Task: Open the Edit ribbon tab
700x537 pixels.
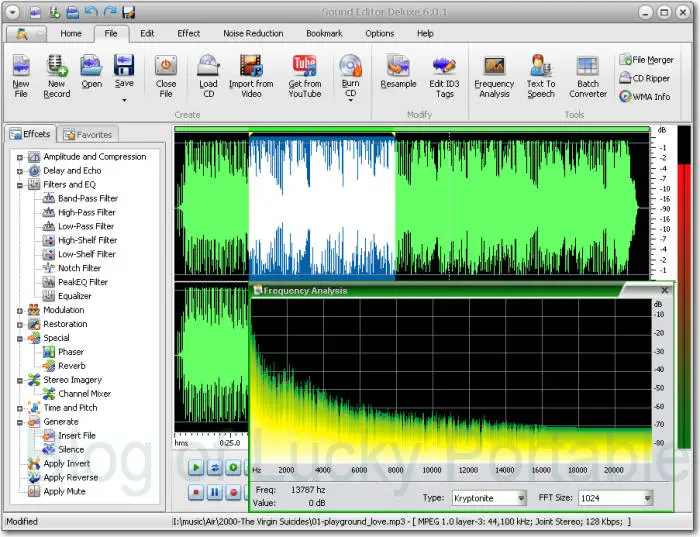Action: pyautogui.click(x=147, y=33)
